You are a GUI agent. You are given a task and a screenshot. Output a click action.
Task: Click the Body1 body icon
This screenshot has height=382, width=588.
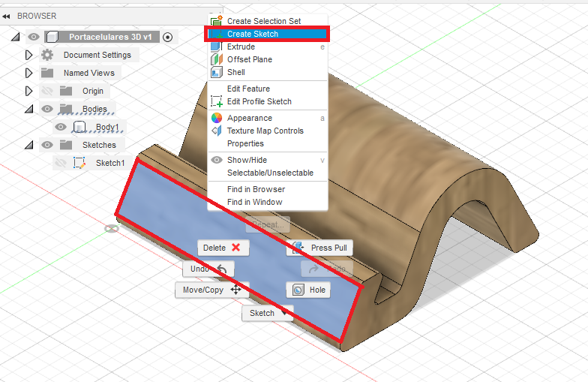79,127
